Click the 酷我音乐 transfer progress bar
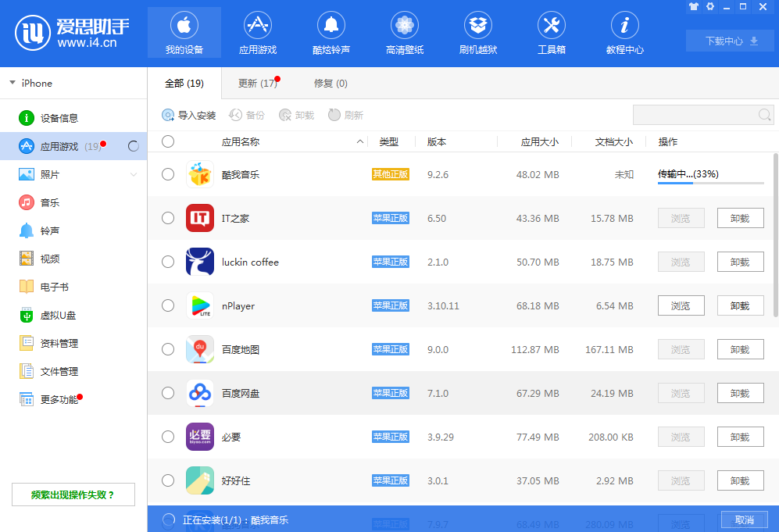Screen dimensions: 779x532 point(711,184)
